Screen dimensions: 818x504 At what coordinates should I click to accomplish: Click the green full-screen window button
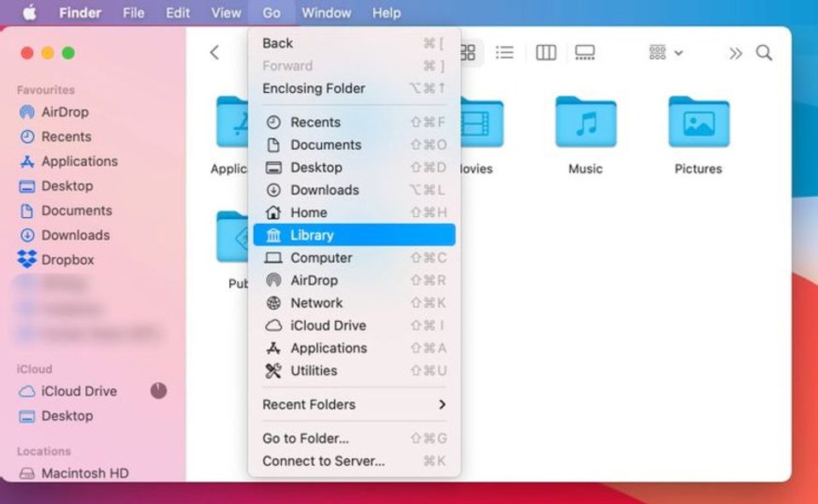pyautogui.click(x=68, y=53)
